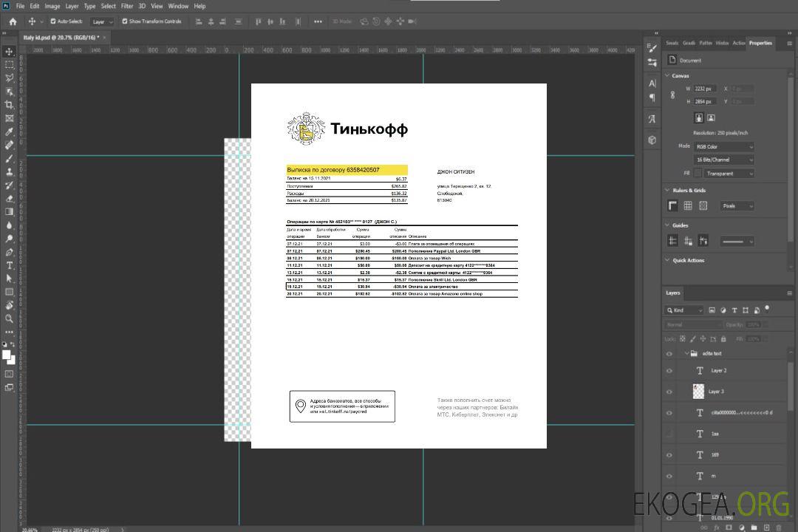Screen dimensions: 798x532
Task: Open the Filter menu
Action: tap(127, 6)
